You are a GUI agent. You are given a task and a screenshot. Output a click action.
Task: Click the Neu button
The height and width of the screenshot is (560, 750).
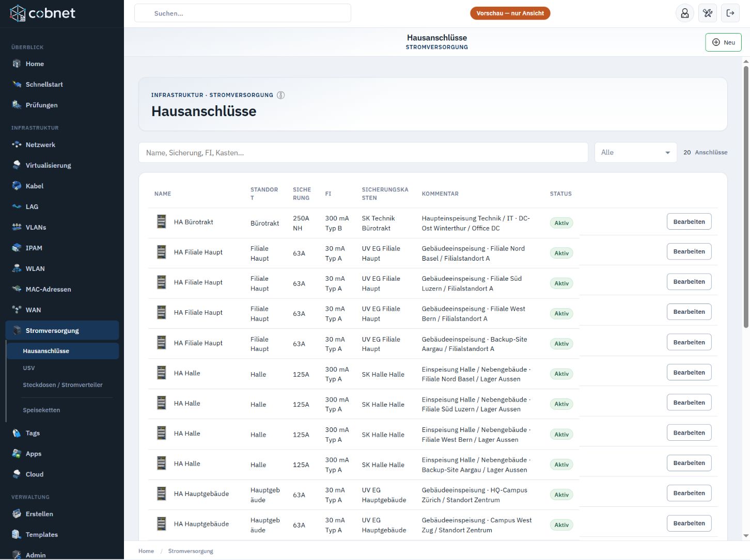pos(723,42)
